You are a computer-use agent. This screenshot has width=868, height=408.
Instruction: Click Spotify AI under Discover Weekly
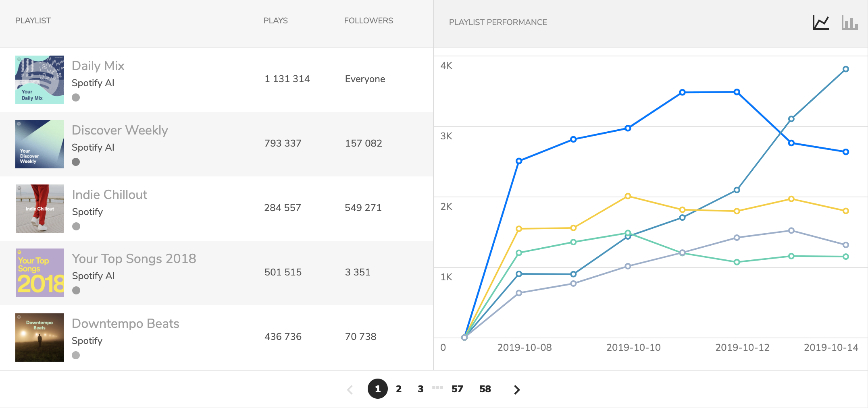pos(93,147)
